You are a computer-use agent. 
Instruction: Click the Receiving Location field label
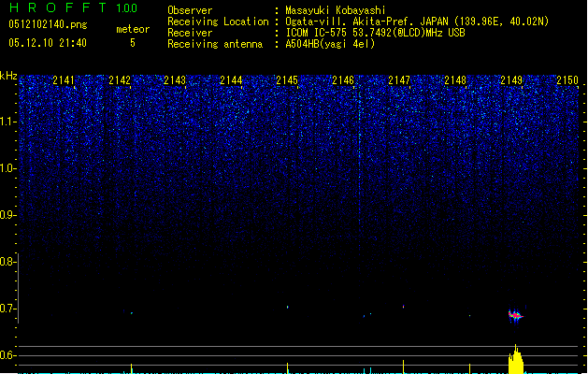218,22
